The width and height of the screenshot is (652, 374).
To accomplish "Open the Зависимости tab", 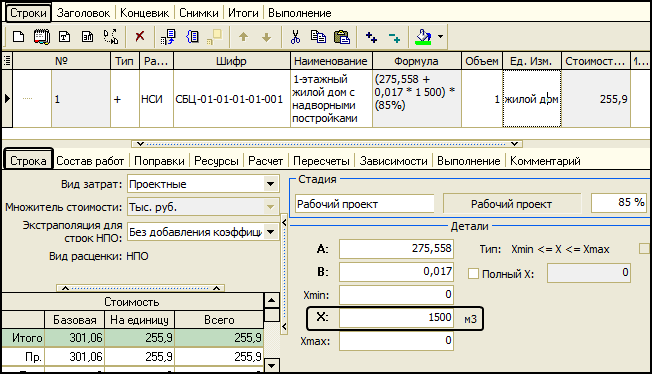I will [393, 161].
